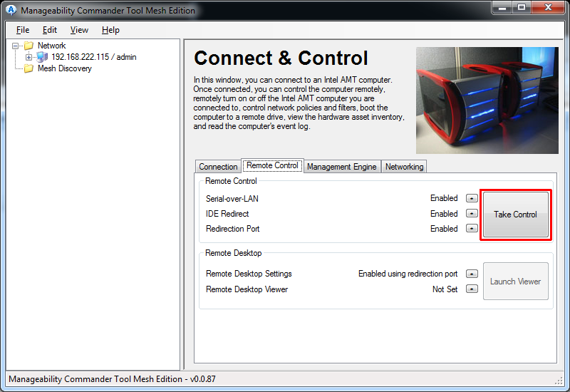This screenshot has height=392, width=570.
Task: Select the 192.168.222.115 computer icon
Action: coord(42,57)
